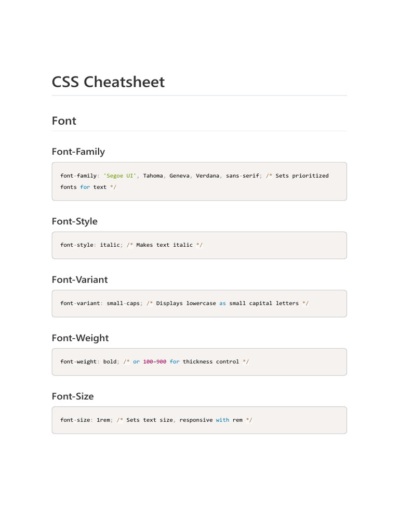Click the 'Segoe UI' green string
Viewport: 399px width, 532px height.
[120, 176]
